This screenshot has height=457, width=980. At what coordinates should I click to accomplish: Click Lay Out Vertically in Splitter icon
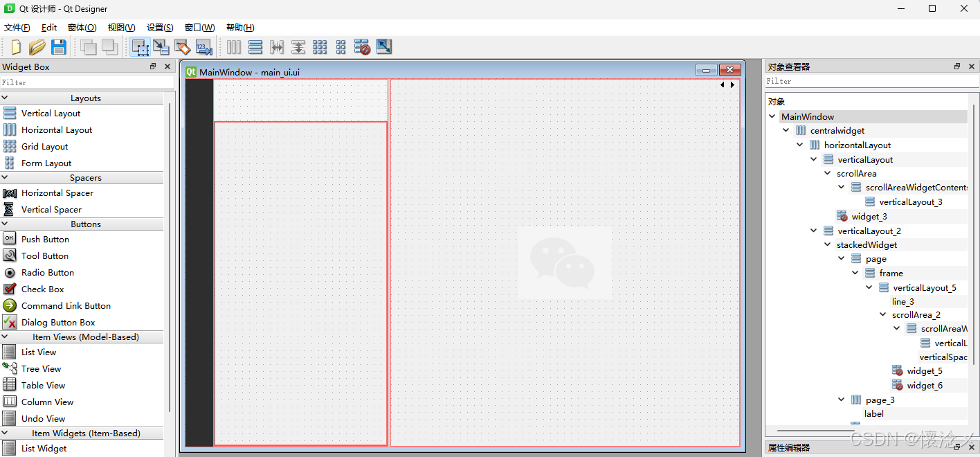298,47
